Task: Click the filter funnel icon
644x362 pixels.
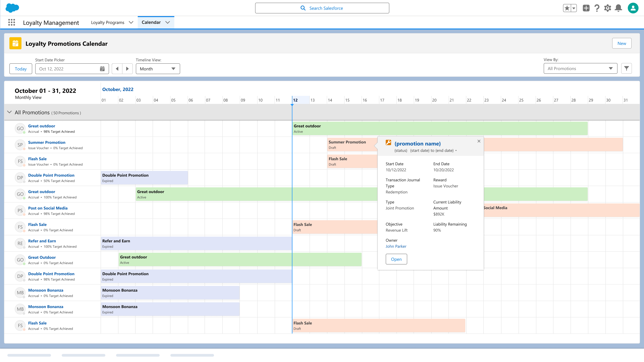Action: pos(626,68)
